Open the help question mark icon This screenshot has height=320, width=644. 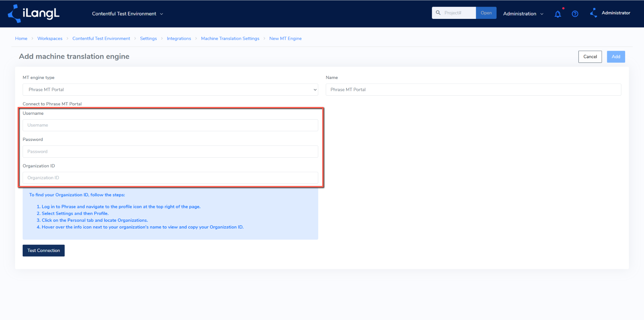pyautogui.click(x=575, y=14)
